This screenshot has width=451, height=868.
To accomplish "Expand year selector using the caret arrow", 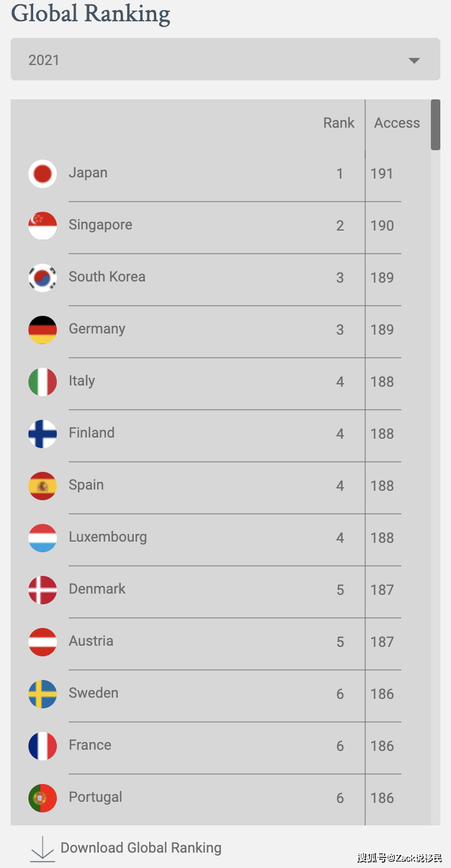I will click(414, 60).
